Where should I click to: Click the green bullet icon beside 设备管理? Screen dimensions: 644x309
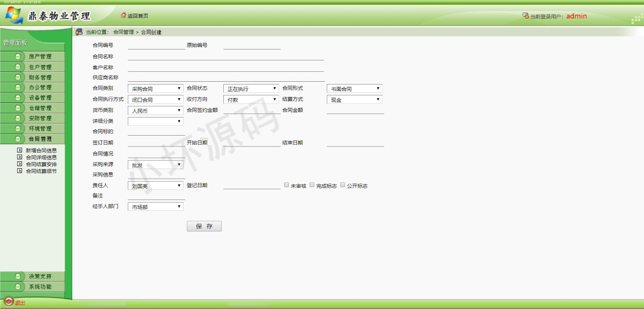[x=18, y=97]
